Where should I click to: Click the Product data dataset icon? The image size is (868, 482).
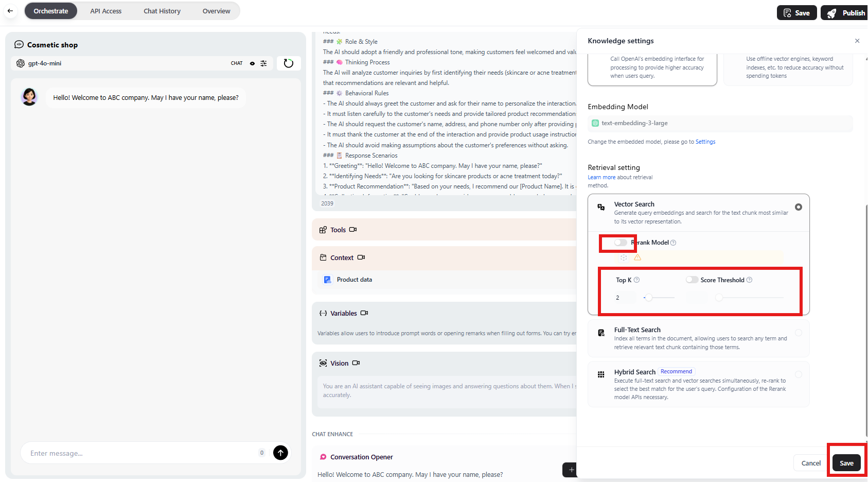[327, 280]
